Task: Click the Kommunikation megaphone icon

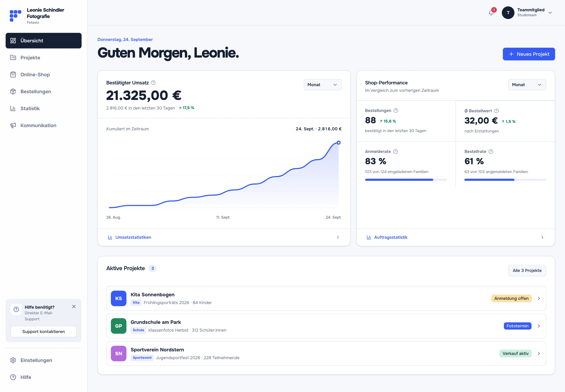Action: (13, 126)
